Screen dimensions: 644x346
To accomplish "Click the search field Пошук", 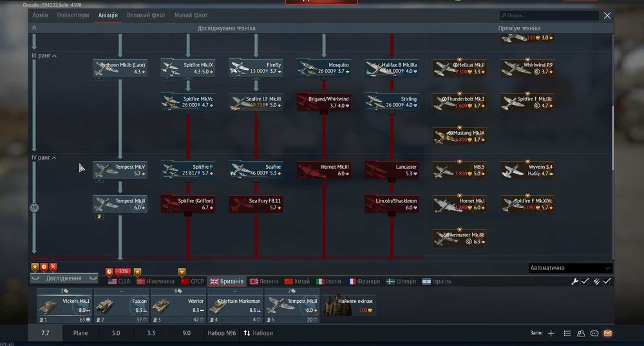I will click(x=549, y=15).
